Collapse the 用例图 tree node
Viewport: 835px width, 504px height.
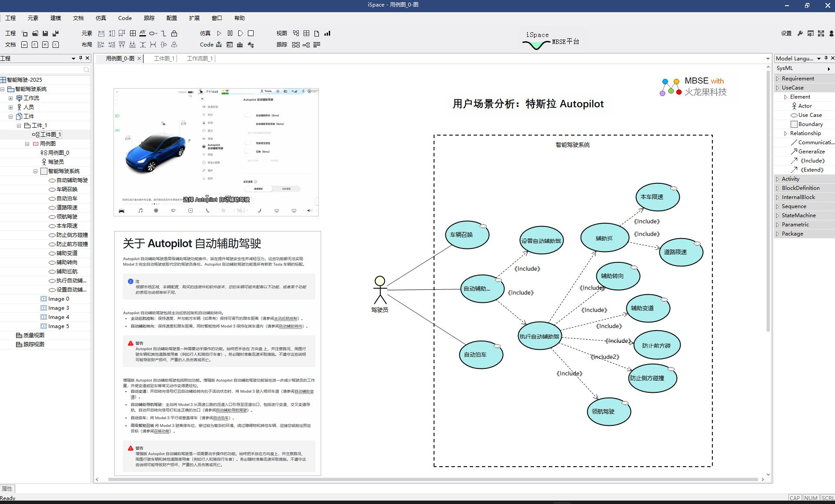[x=27, y=144]
